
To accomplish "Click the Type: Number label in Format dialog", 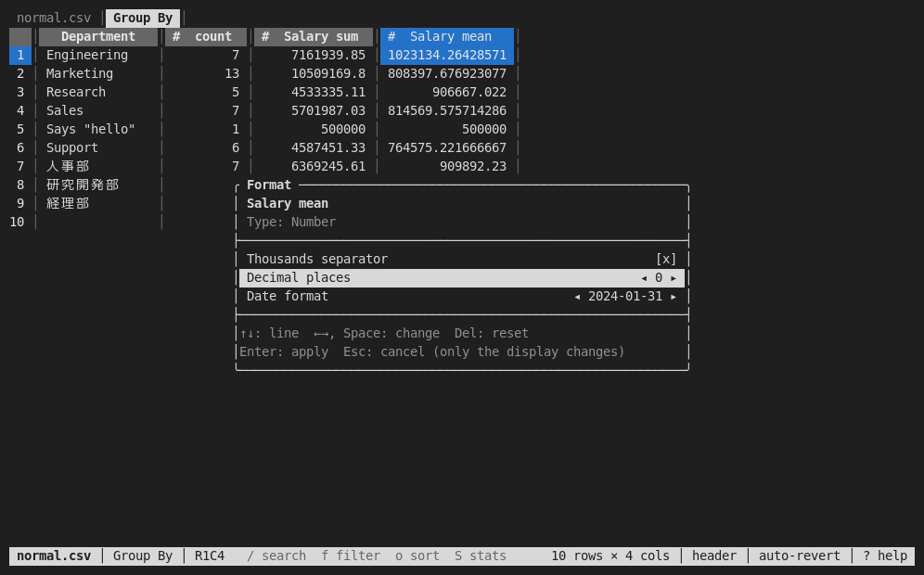I will coord(291,222).
